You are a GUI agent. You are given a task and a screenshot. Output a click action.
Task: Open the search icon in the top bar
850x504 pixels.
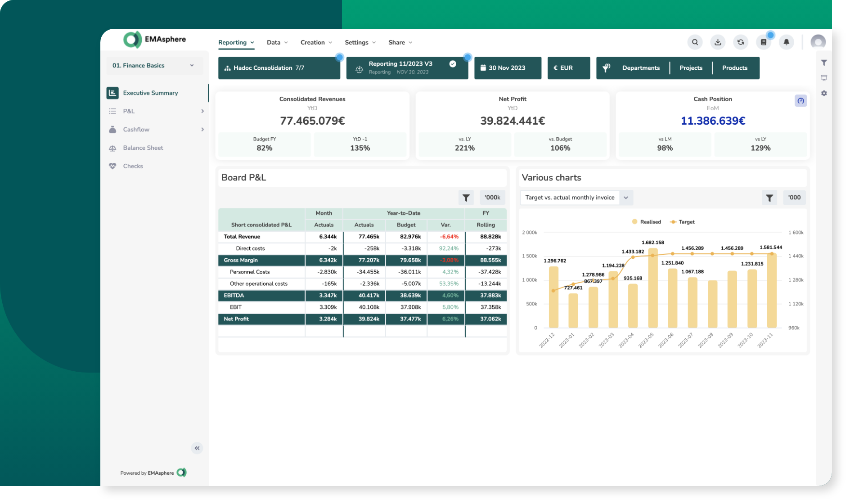tap(695, 42)
